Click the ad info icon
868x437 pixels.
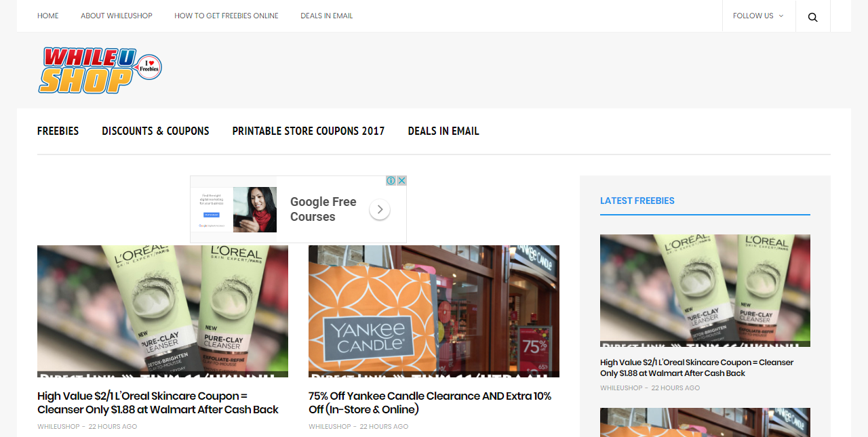391,180
